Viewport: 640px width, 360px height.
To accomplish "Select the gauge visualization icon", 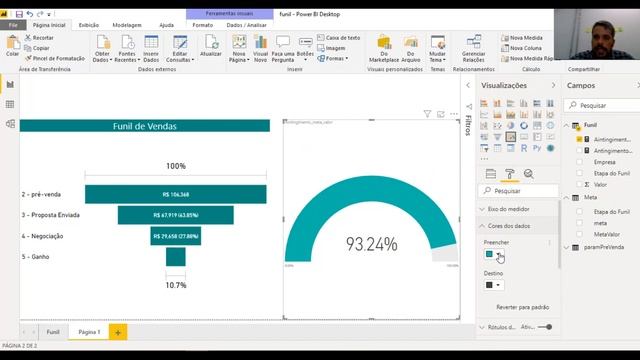I will pyautogui.click(x=511, y=137).
